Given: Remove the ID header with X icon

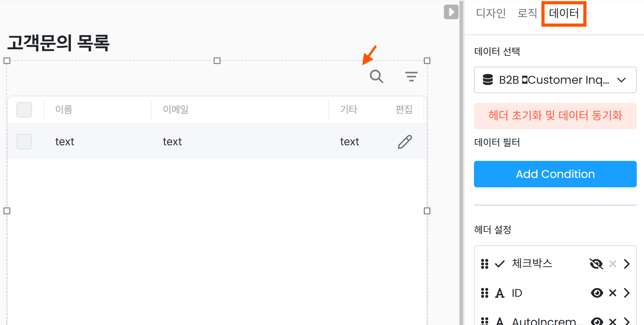Looking at the screenshot, I should coord(612,293).
